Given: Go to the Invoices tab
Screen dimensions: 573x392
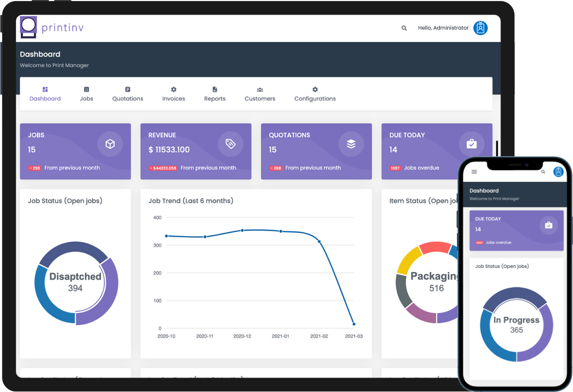Looking at the screenshot, I should coord(174,94).
